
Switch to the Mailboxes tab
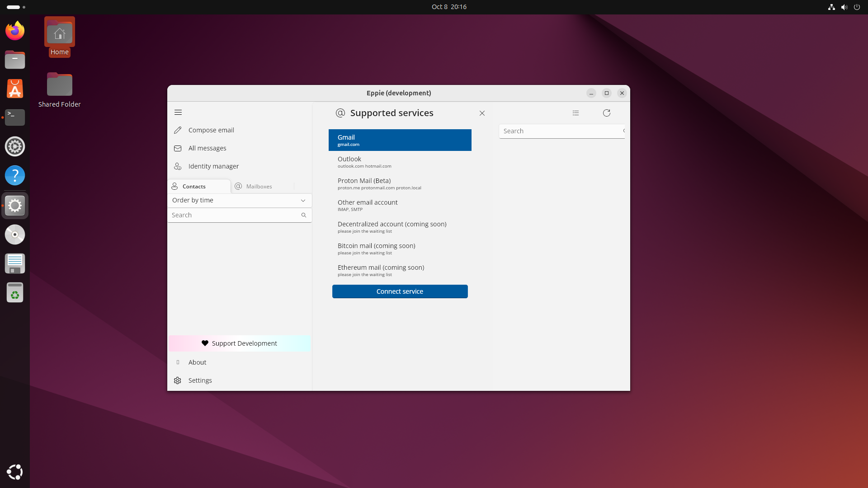(259, 186)
